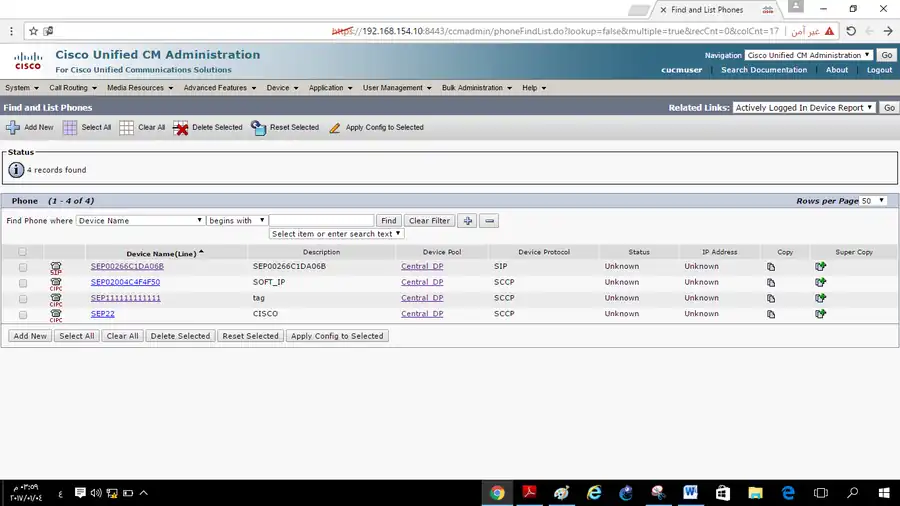Copy the SEP00266C1DA06B phone entry
This screenshot has height=506, width=900.
tap(771, 267)
